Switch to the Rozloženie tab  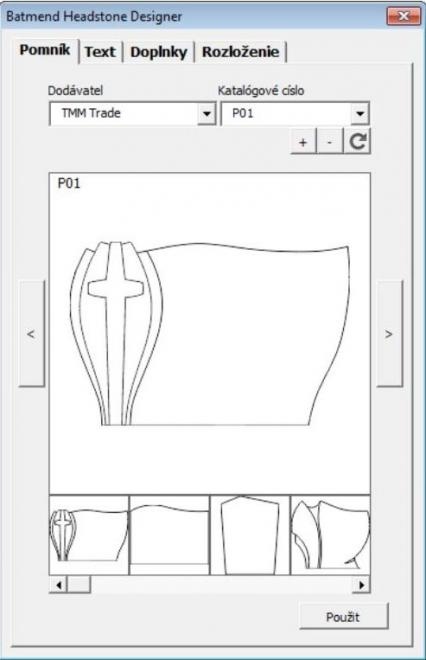click(240, 52)
